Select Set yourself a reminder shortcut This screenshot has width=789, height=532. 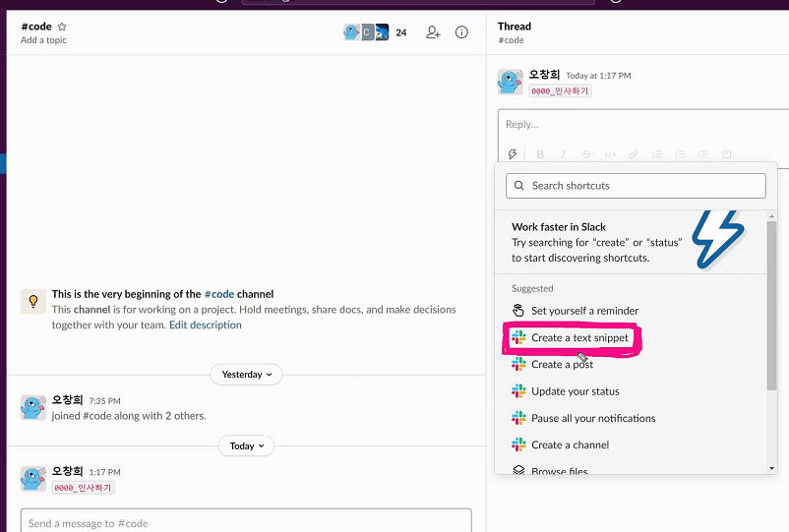(x=631, y=311)
